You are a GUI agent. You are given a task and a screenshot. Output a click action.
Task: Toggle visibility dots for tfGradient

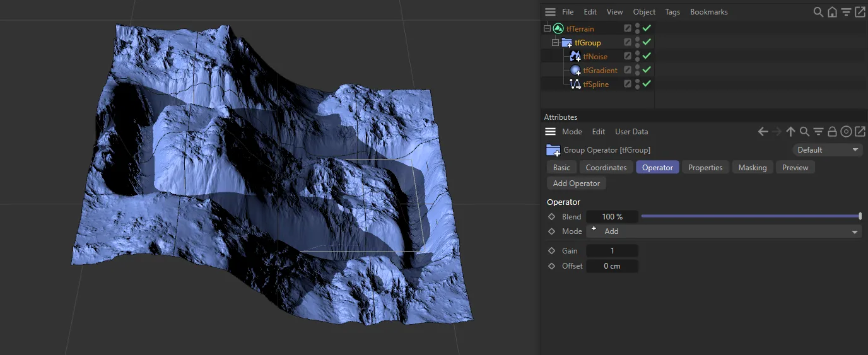(637, 70)
